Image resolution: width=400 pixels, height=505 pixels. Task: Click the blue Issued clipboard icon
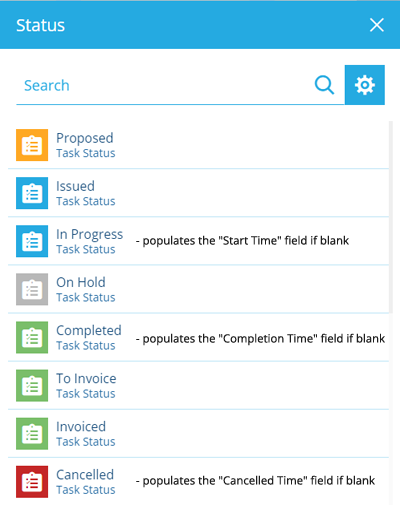32,193
